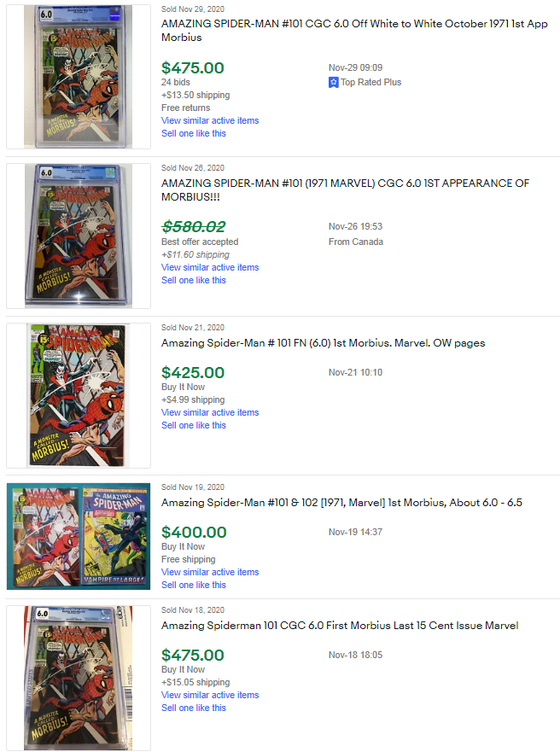Click the Top Rated Plus badge icon
The width and height of the screenshot is (560, 752).
click(333, 83)
